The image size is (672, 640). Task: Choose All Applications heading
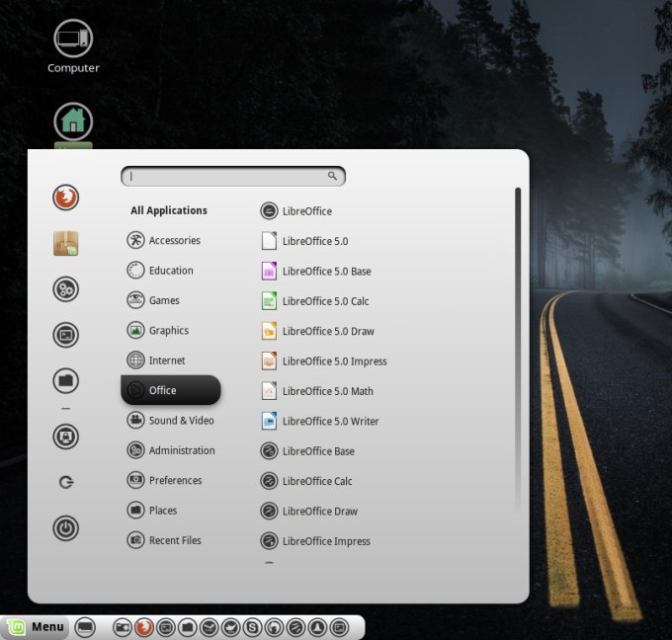(x=169, y=210)
